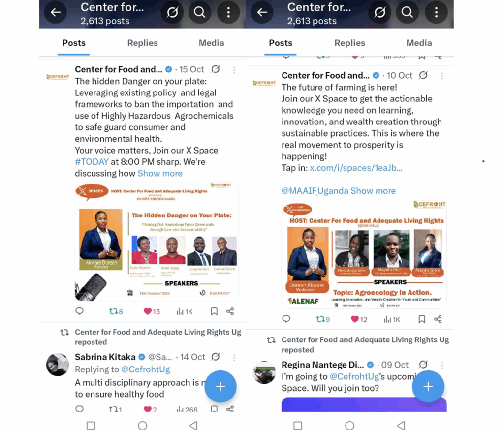The width and height of the screenshot is (504, 430).
Task: Tap Android home button on left screen
Action: tap(142, 425)
